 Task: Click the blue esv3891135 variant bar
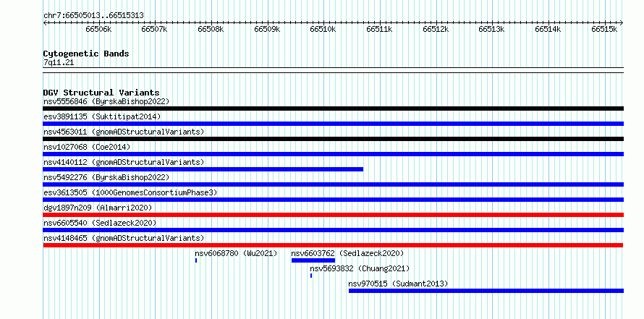tap(333, 124)
